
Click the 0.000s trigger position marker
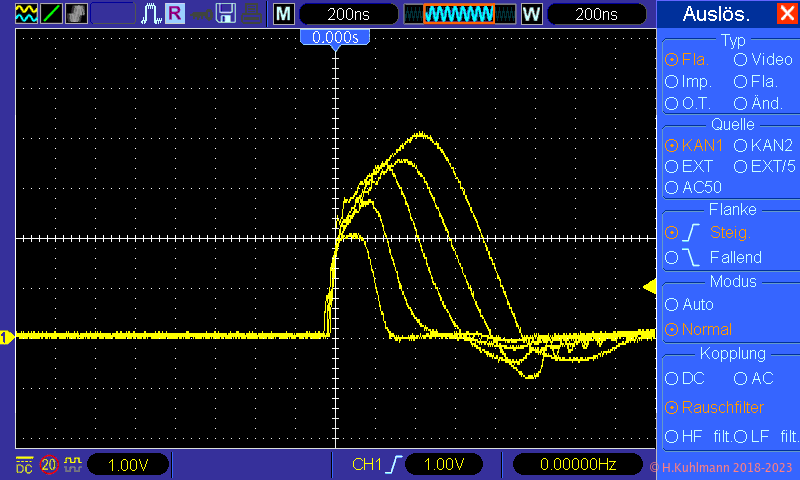pos(335,37)
